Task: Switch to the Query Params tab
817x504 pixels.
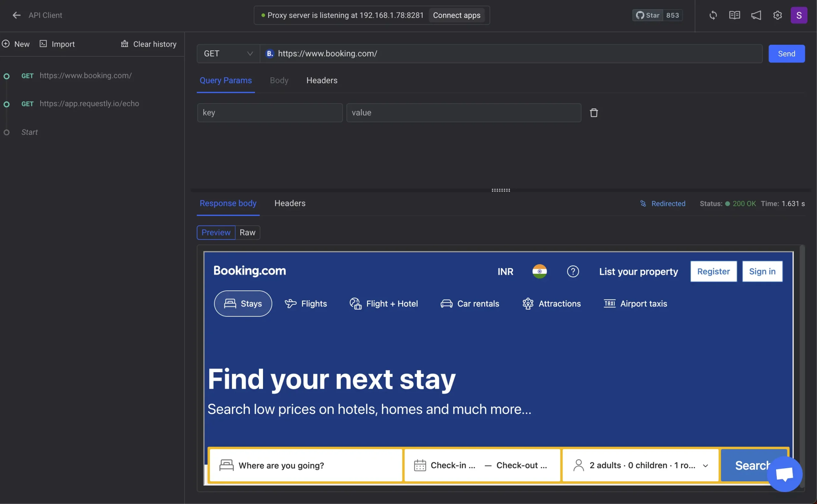Action: pos(226,80)
